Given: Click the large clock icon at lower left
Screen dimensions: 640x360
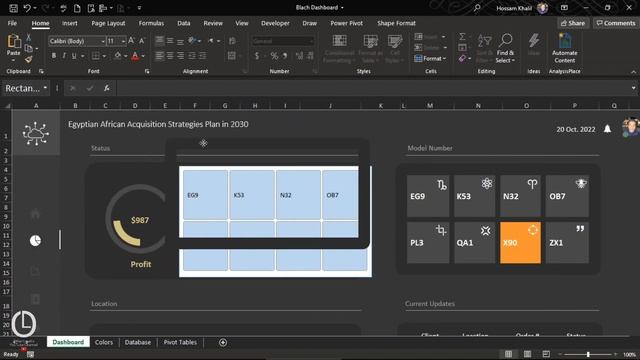Looking at the screenshot, I should point(24,324).
